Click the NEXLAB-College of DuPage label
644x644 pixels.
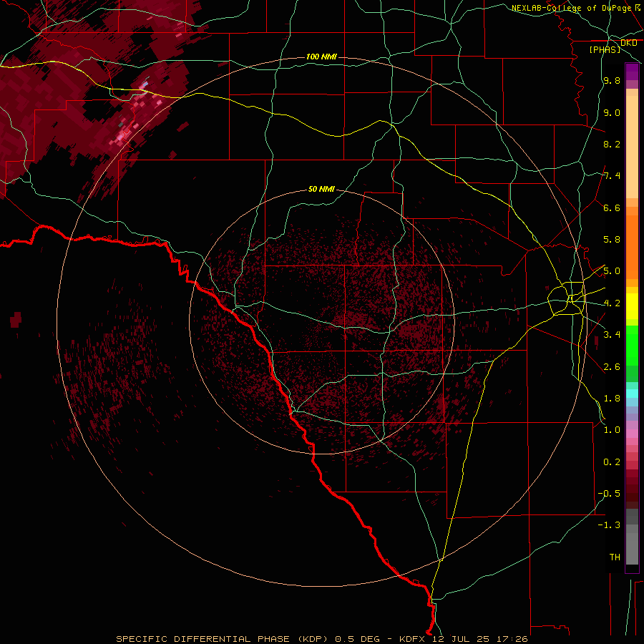click(x=571, y=8)
